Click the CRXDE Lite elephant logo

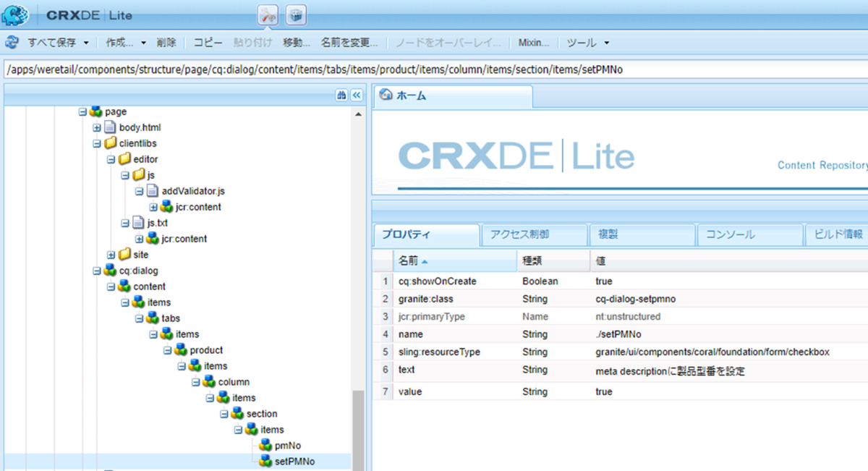coord(14,14)
